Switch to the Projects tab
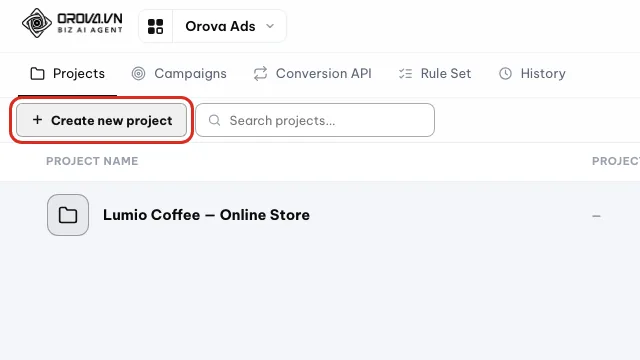640x360 pixels. [x=68, y=73]
